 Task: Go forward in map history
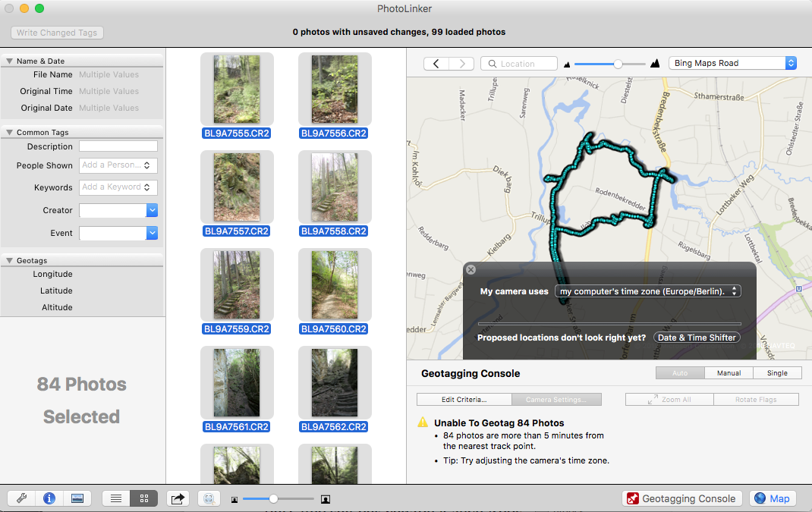point(461,64)
